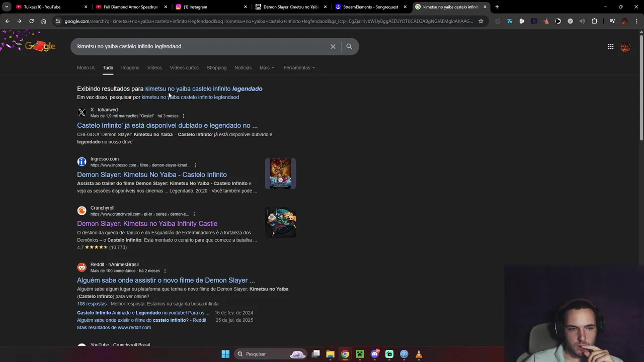Open the media control icon in toolbar
The width and height of the screenshot is (644, 362).
click(612, 21)
